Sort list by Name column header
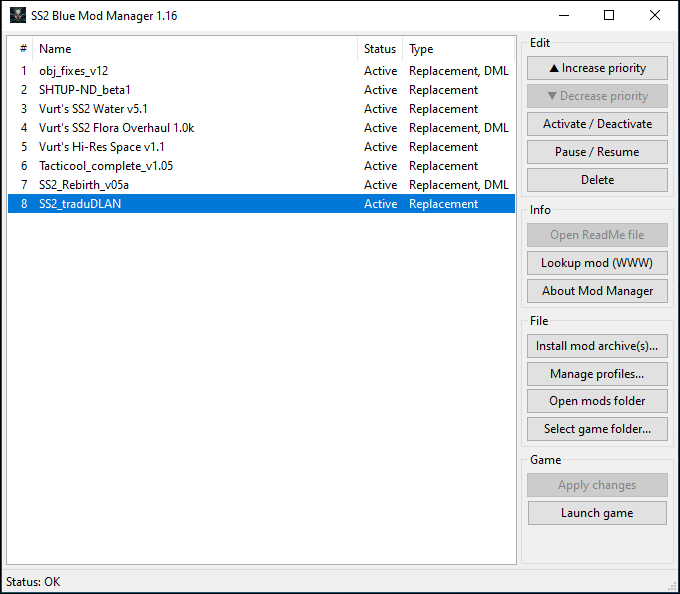 coord(195,49)
